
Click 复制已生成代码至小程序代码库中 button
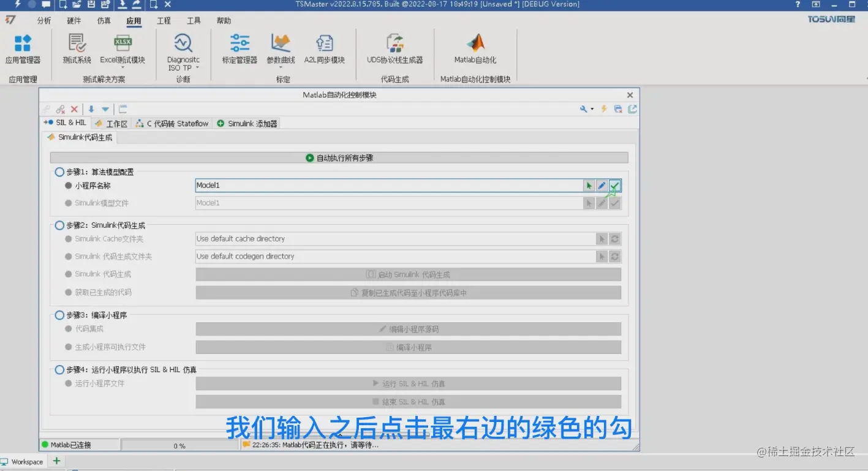408,293
